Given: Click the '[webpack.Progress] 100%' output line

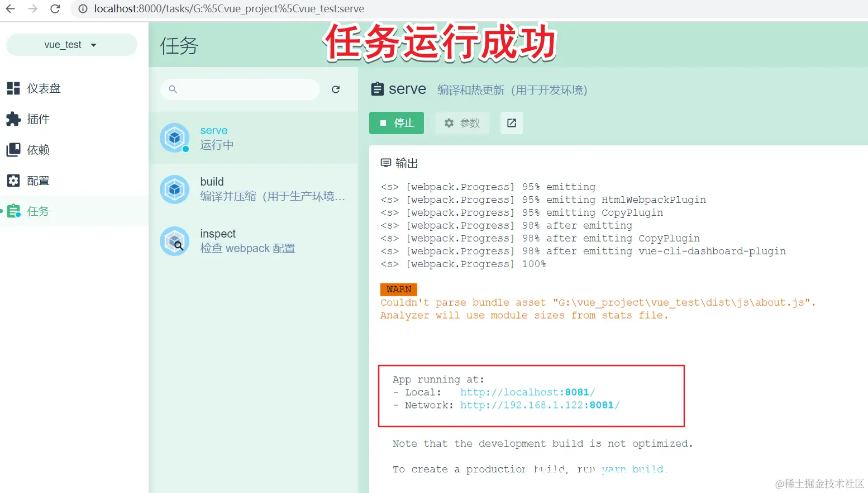Looking at the screenshot, I should point(463,264).
